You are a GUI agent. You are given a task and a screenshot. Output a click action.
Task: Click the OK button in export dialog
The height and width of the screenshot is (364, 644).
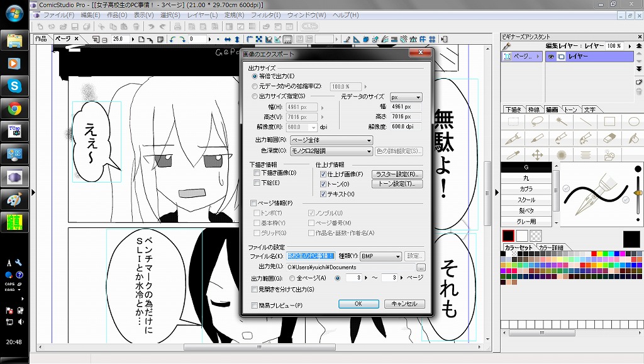coord(358,304)
